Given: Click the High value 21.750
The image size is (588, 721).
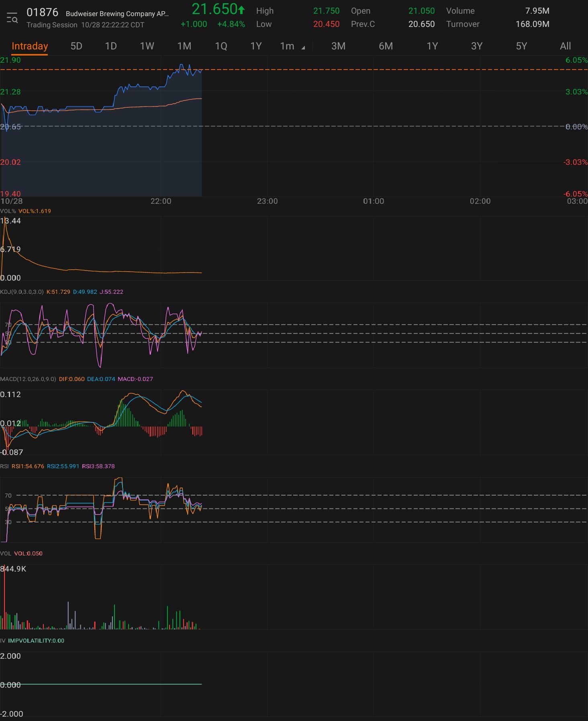Looking at the screenshot, I should coord(326,11).
